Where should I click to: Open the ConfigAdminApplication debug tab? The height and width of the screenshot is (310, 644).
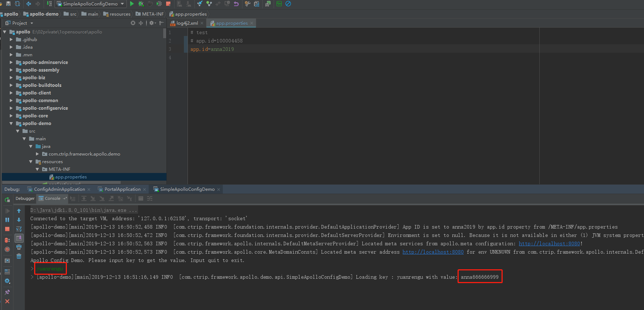[x=59, y=189]
